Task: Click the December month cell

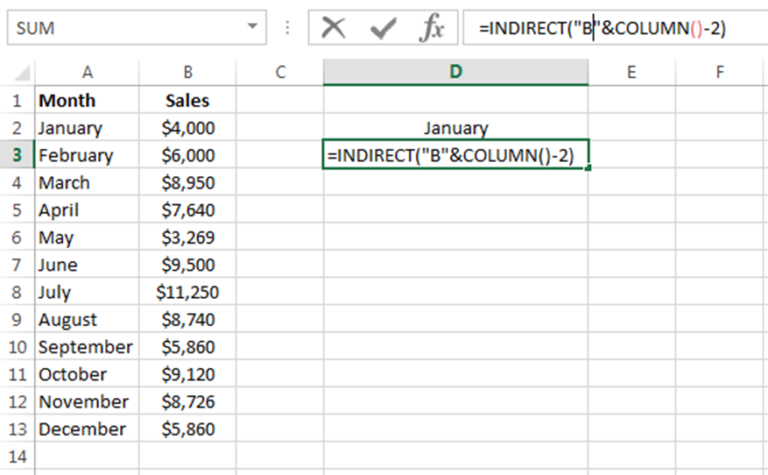Action: coord(87,429)
